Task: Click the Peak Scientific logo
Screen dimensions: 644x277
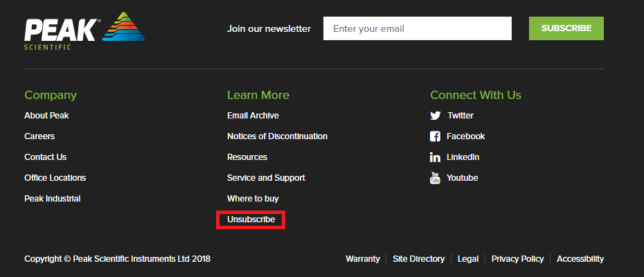Action: click(84, 31)
